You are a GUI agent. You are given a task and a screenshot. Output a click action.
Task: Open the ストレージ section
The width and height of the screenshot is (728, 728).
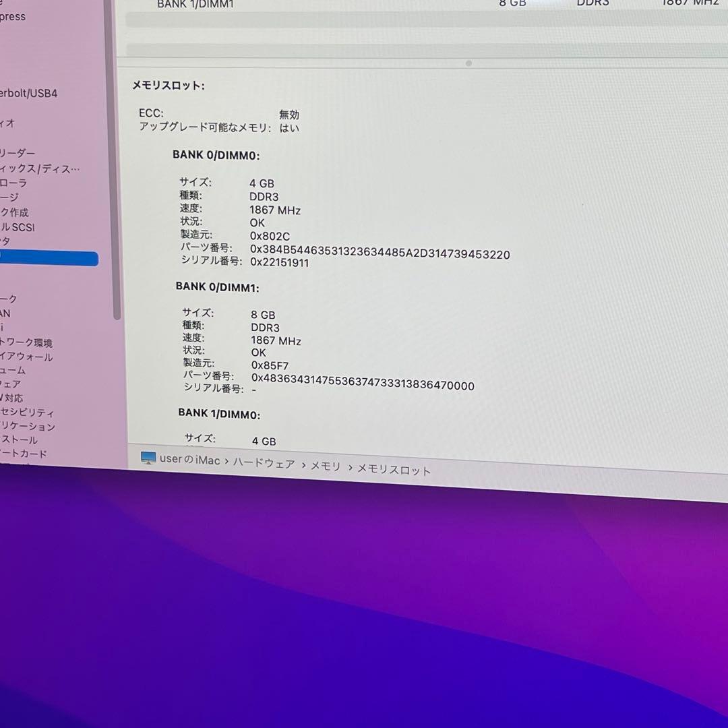(10, 198)
